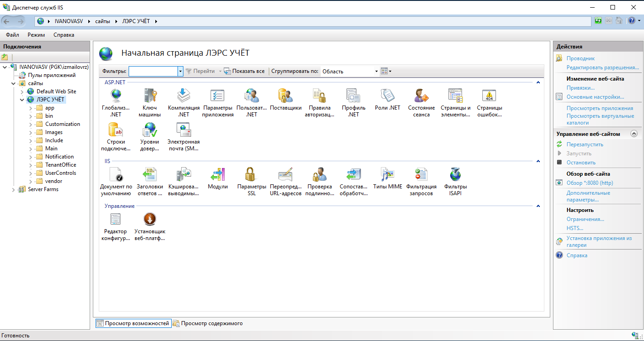Open Фильтры ISAPI feature icon

click(x=455, y=174)
